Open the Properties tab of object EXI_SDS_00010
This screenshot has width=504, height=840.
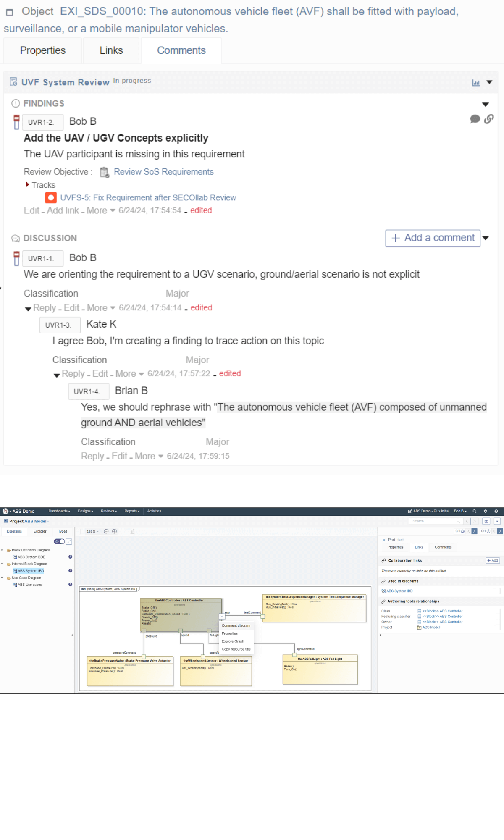click(x=43, y=50)
